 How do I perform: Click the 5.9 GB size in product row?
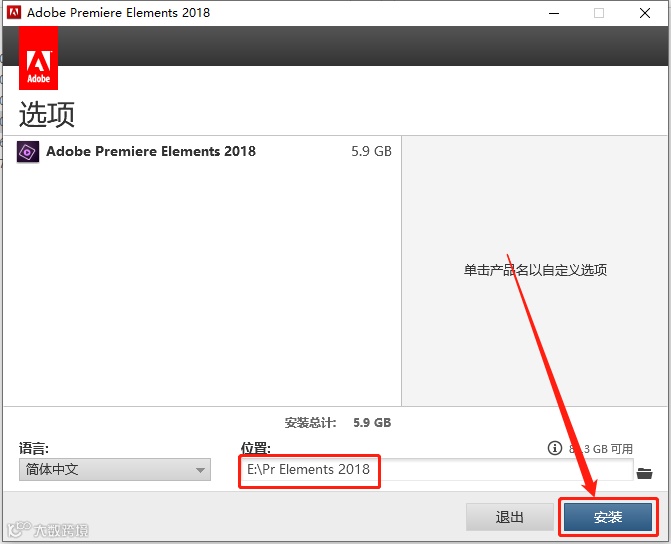(371, 151)
